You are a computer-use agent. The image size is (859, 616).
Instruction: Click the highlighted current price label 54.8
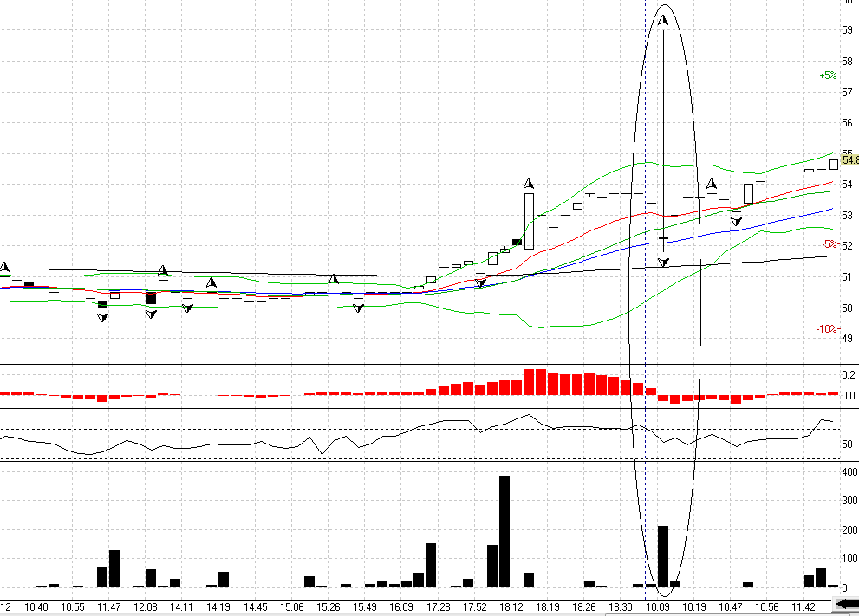point(851,159)
